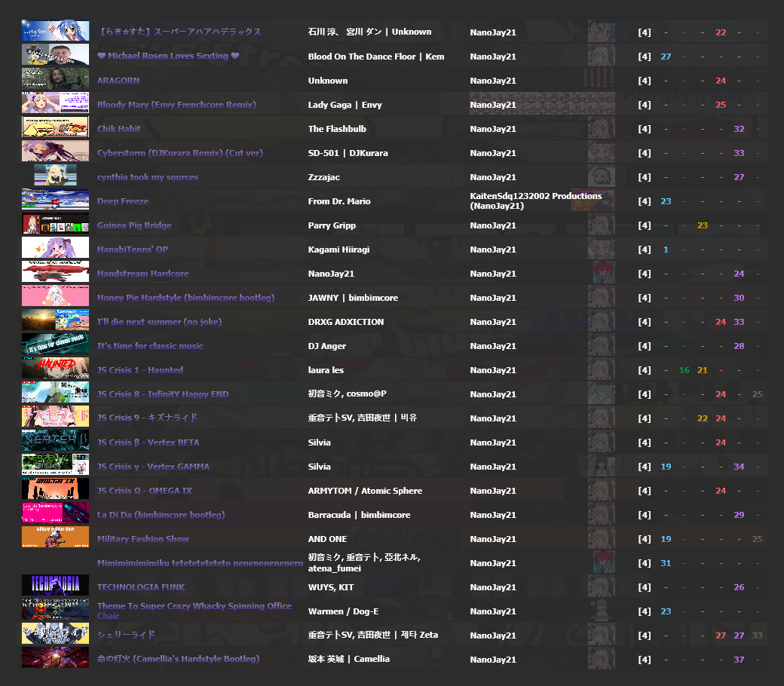Click the KaitenSdq1232002 Productions creator name
The height and width of the screenshot is (686, 784).
535,196
